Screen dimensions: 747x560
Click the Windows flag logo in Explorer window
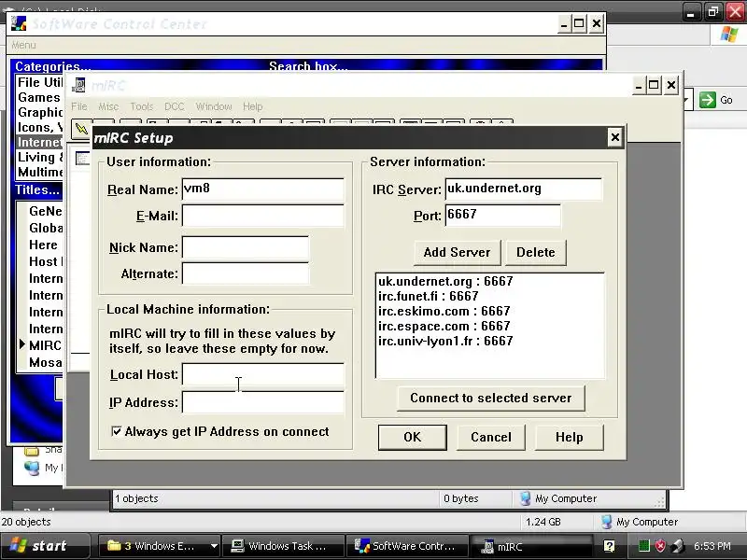pyautogui.click(x=729, y=35)
